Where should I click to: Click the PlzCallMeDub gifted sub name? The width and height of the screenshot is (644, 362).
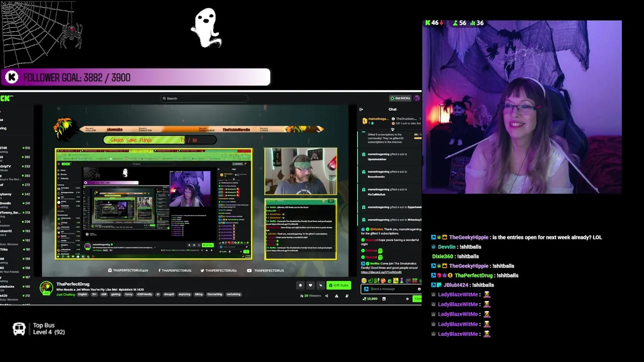click(376, 194)
